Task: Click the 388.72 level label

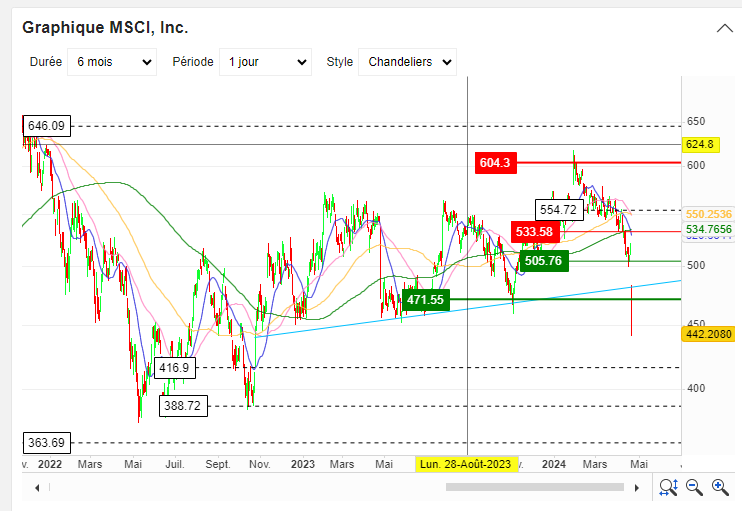Action: pos(183,406)
